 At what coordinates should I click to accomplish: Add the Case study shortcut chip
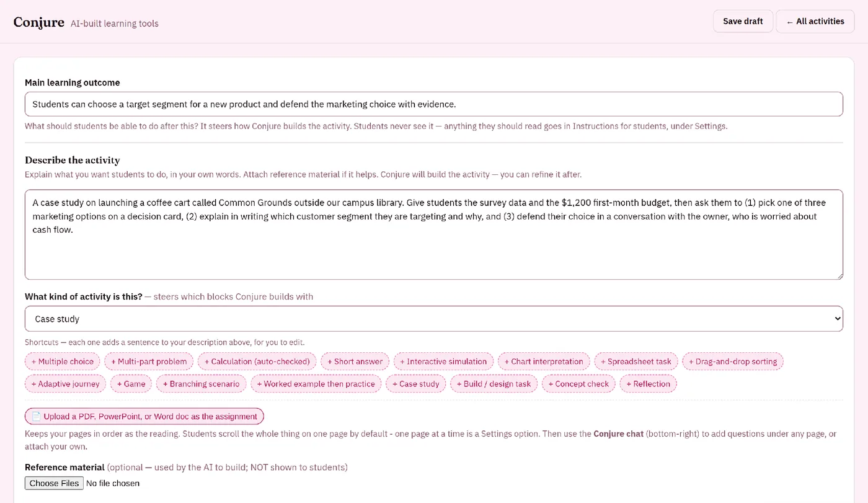(x=416, y=384)
